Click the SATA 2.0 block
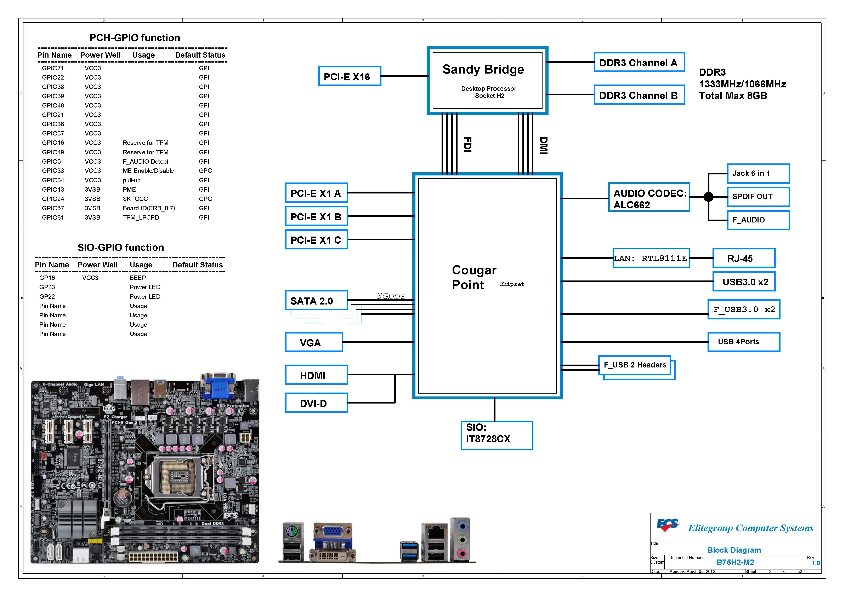868x603 pixels. (x=316, y=300)
